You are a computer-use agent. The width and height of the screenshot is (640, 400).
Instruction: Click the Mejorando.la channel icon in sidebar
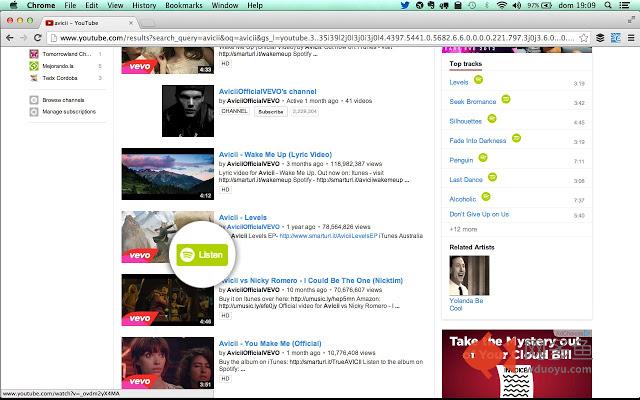pos(34,66)
